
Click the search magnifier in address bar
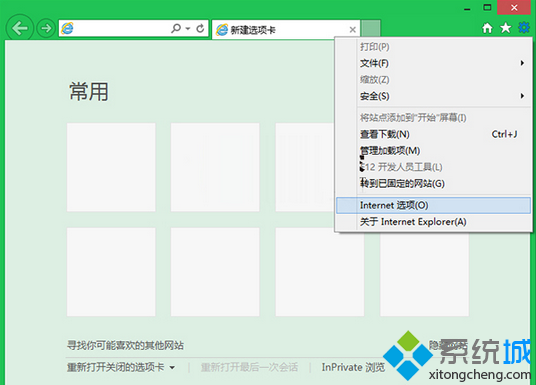(x=176, y=28)
